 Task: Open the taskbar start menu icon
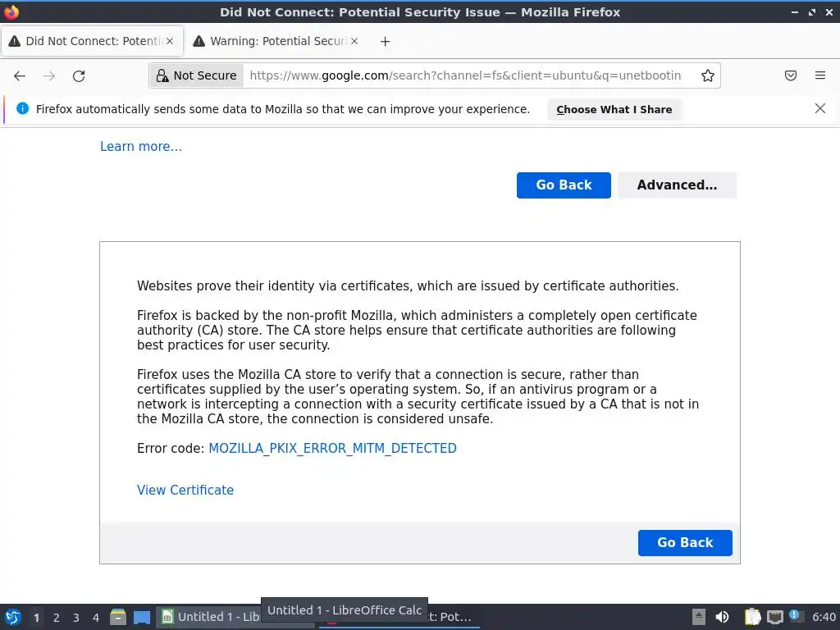13,617
